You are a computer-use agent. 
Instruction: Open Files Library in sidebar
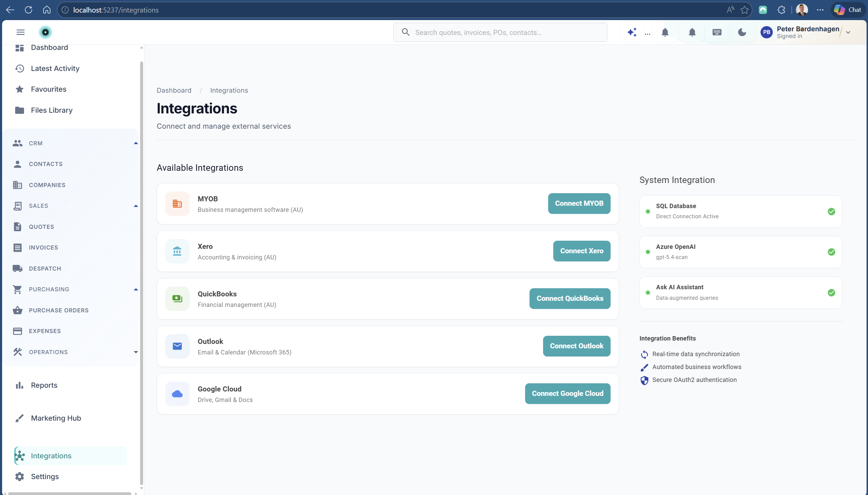[x=52, y=110]
